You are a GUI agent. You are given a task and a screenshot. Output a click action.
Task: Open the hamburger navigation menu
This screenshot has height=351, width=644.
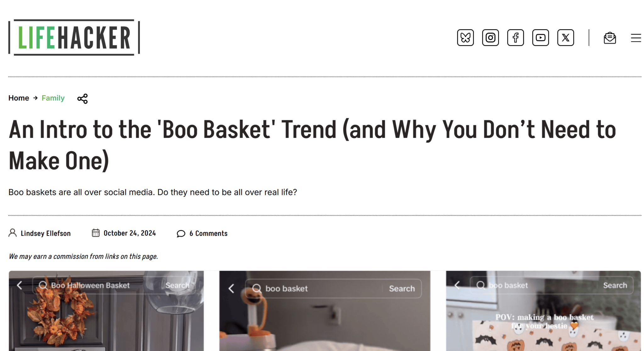point(636,38)
